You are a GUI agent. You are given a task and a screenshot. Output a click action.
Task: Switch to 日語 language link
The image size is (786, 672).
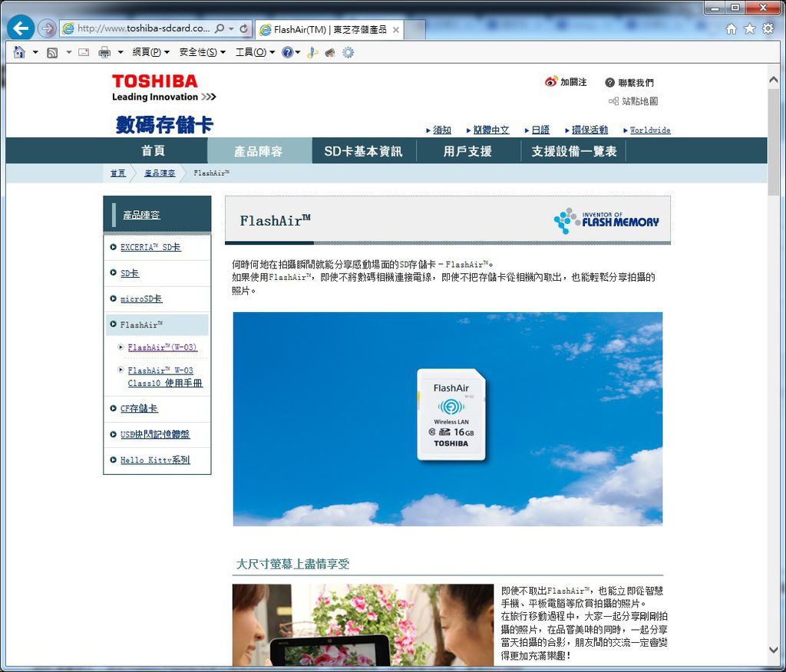point(540,130)
